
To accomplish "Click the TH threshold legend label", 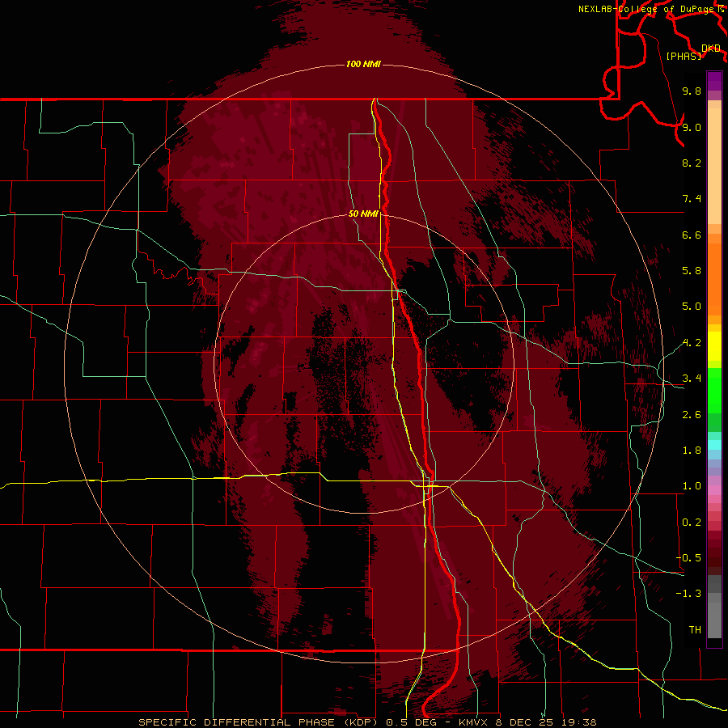I will point(695,630).
